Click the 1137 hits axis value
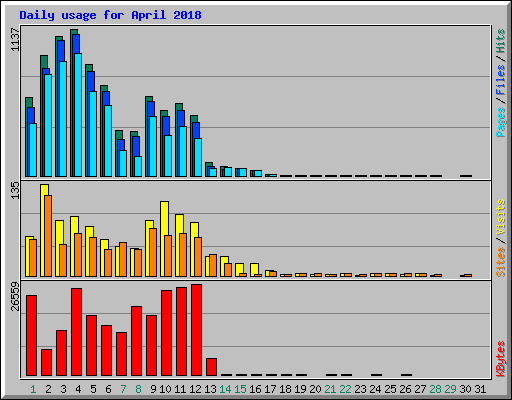 tap(15, 40)
